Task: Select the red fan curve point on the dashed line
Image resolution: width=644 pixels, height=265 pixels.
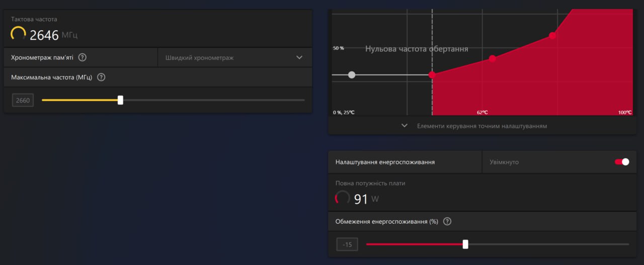Action: tap(432, 75)
